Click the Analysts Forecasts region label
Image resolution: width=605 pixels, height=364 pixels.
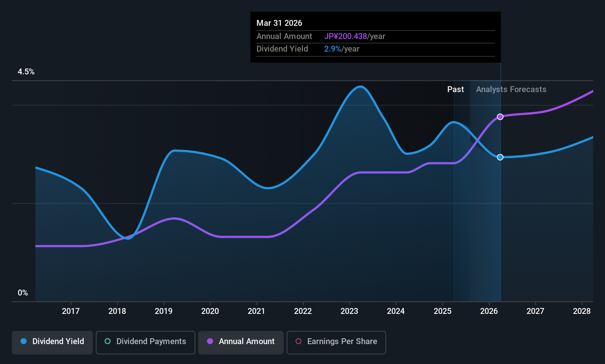tap(511, 90)
